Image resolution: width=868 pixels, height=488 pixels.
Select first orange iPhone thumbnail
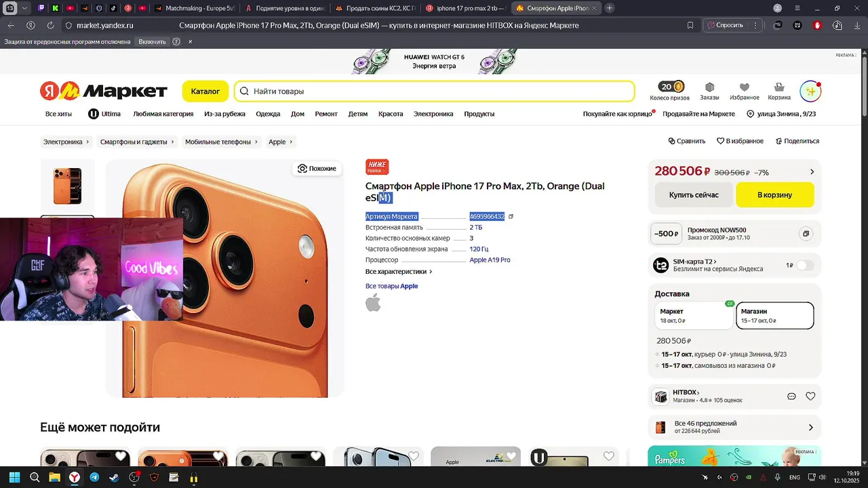click(x=67, y=186)
